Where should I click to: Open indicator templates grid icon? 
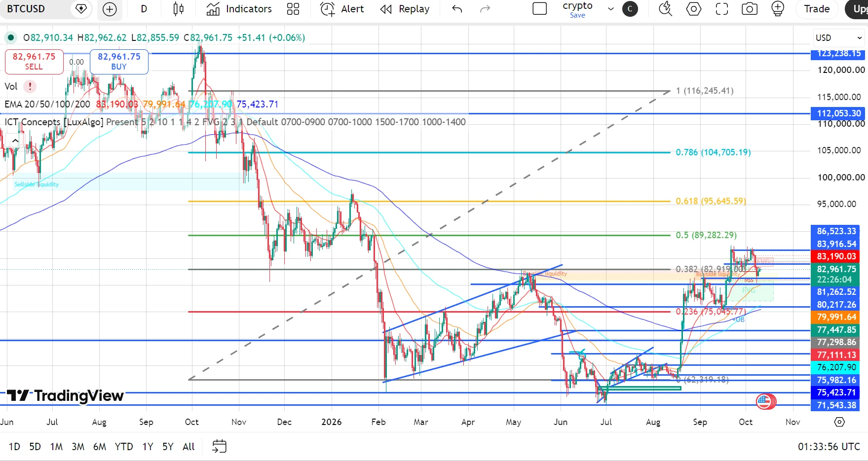(293, 9)
